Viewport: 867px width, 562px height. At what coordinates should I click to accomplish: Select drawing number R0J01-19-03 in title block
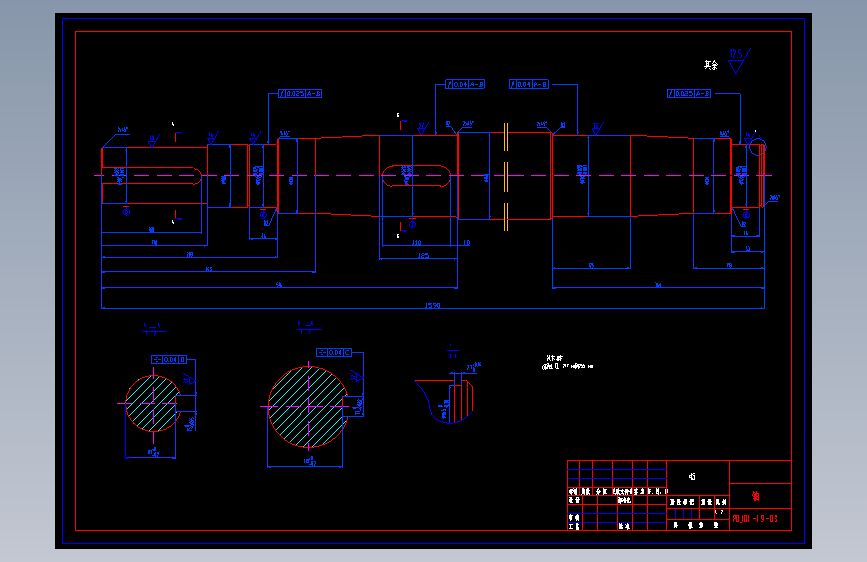pos(755,519)
